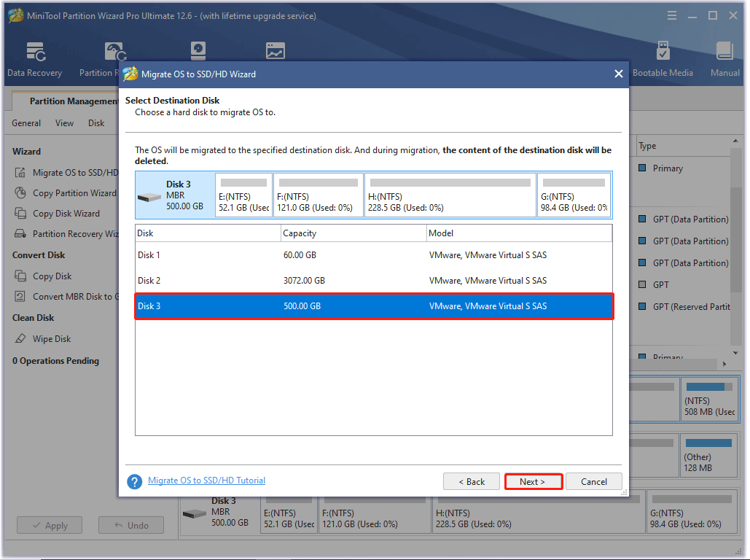The height and width of the screenshot is (560, 750).
Task: Open the Space Analyzer toolbar icon
Action: point(275,51)
